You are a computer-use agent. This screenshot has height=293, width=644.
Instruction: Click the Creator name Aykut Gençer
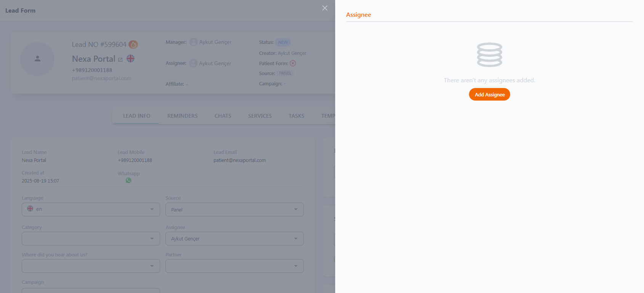click(292, 53)
